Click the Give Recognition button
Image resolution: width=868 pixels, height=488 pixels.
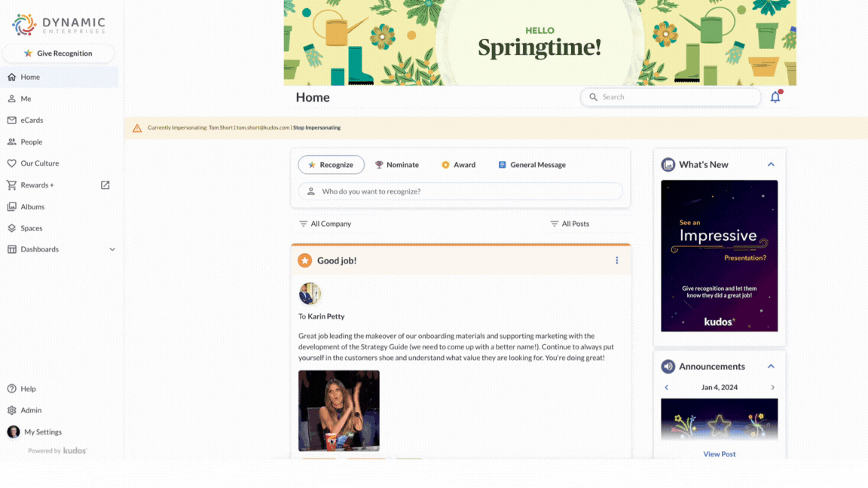[x=58, y=53]
